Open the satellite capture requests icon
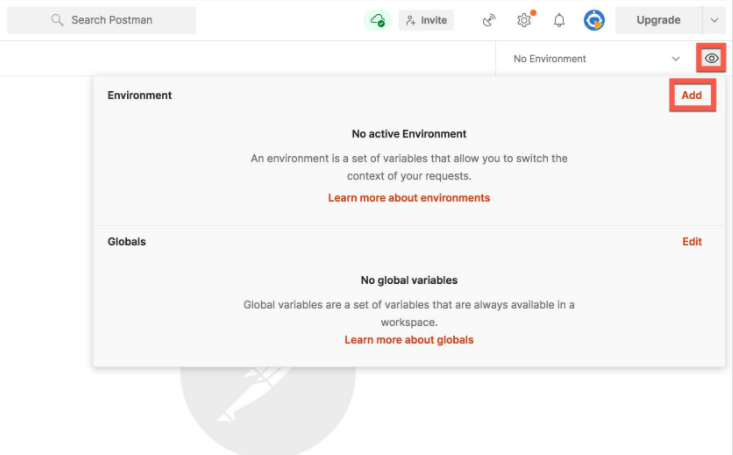The width and height of the screenshot is (733, 455). click(x=489, y=20)
